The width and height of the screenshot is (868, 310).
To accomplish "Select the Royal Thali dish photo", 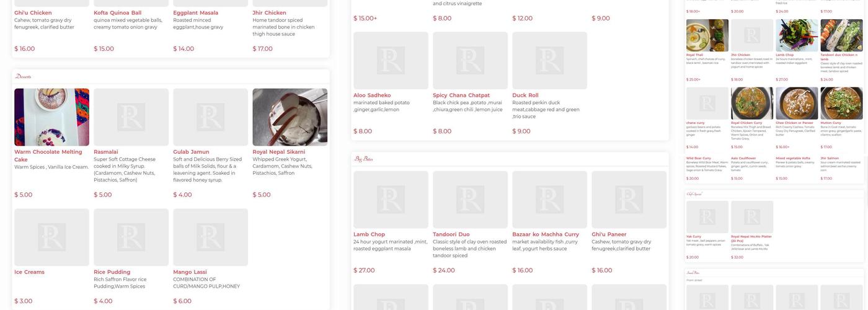I will 707,35.
